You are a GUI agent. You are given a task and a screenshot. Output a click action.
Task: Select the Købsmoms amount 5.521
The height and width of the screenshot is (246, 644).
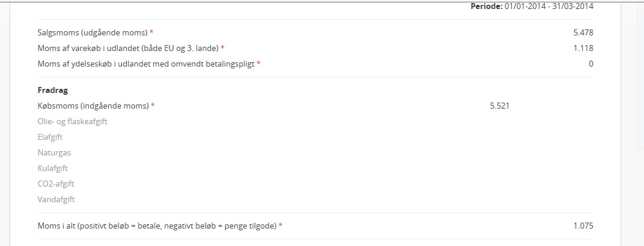[x=499, y=106]
